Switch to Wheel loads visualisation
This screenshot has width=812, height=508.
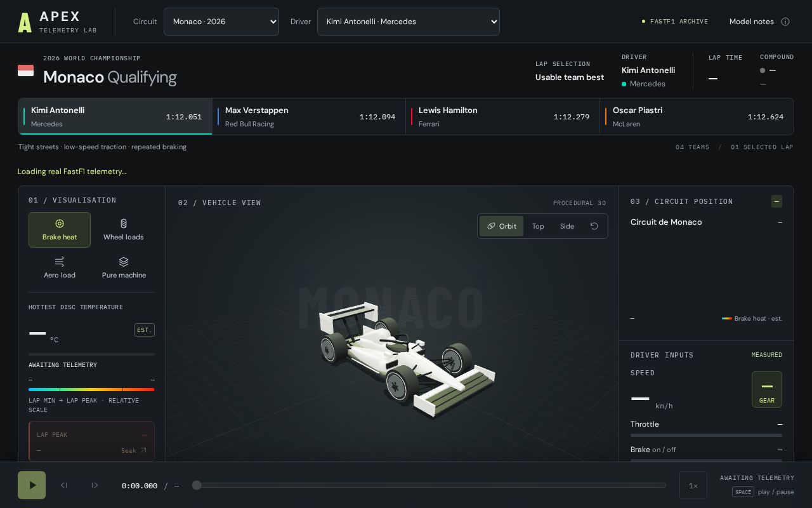coord(124,230)
